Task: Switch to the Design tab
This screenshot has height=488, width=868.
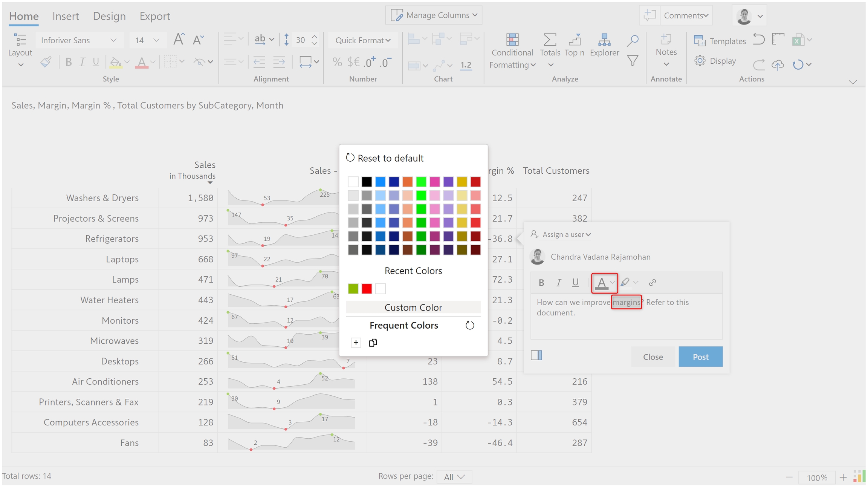Action: pos(109,16)
